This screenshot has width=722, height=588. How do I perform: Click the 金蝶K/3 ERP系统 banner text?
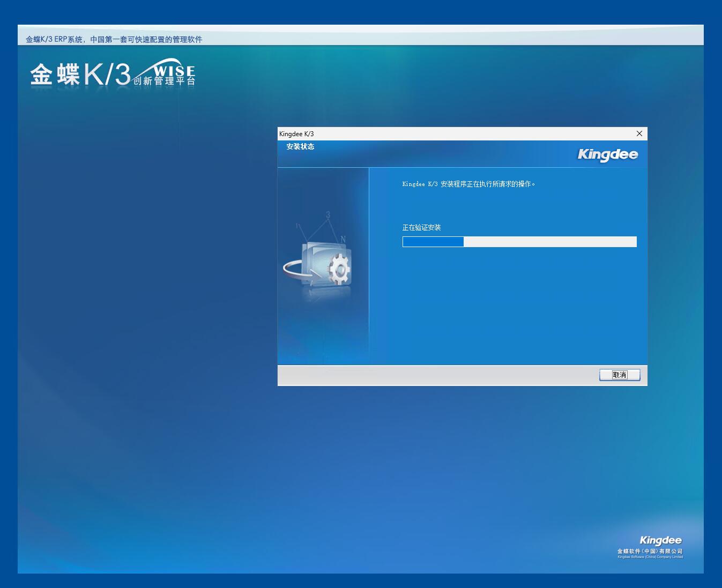(x=114, y=39)
